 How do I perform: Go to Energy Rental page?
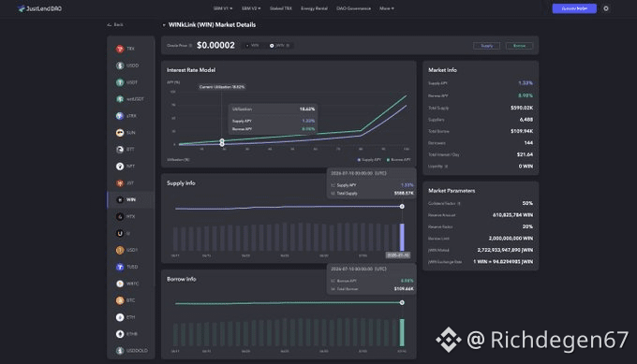pos(314,8)
